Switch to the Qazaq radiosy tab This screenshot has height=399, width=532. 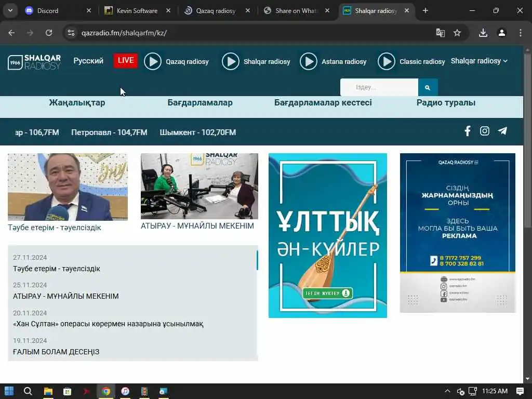point(216,11)
